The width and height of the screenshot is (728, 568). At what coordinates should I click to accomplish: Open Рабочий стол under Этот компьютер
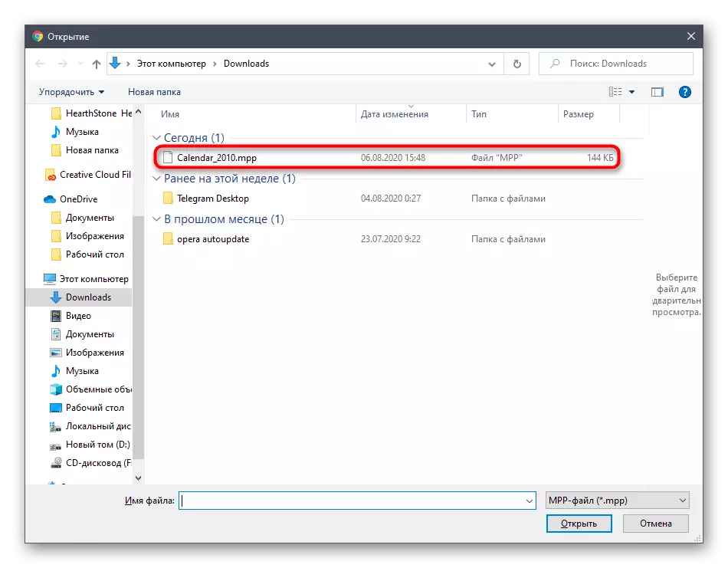(x=87, y=408)
